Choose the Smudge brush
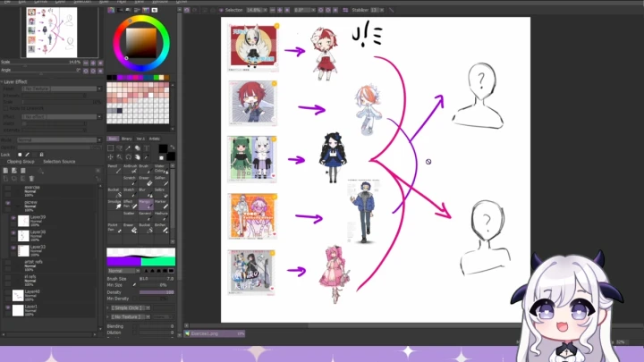 [x=114, y=205]
